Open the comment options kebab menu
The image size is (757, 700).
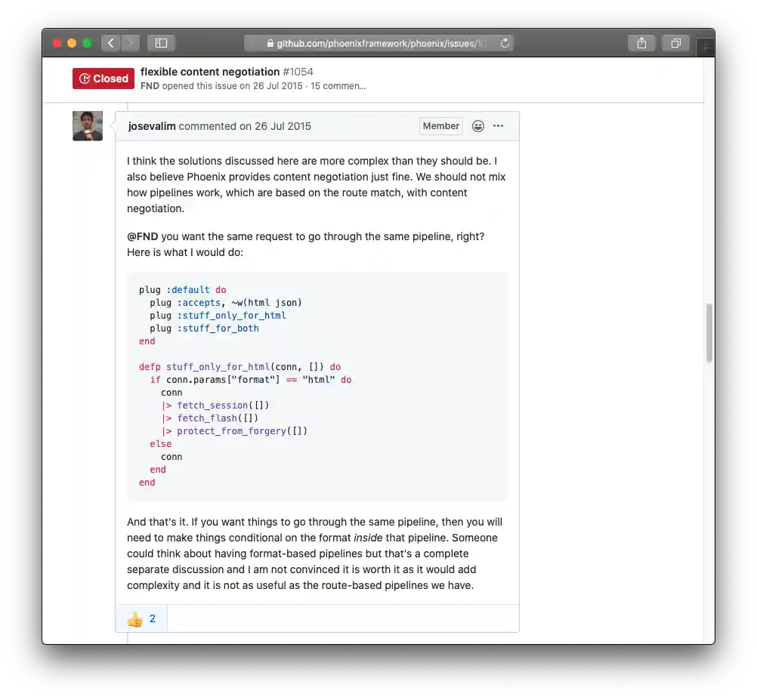[x=499, y=126]
